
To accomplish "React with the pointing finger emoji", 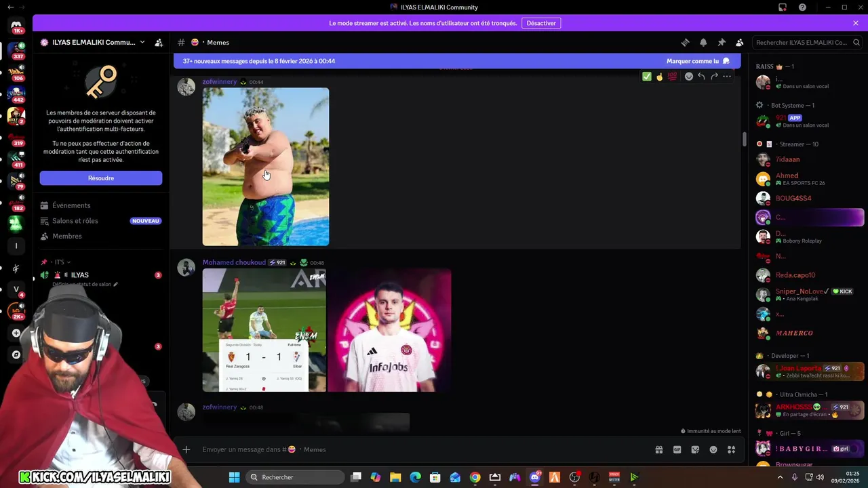I will pos(659,77).
